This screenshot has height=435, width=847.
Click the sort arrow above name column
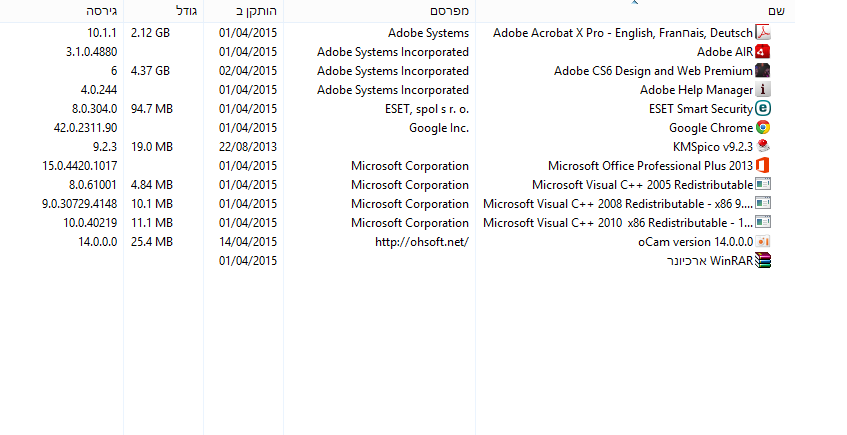635,2
